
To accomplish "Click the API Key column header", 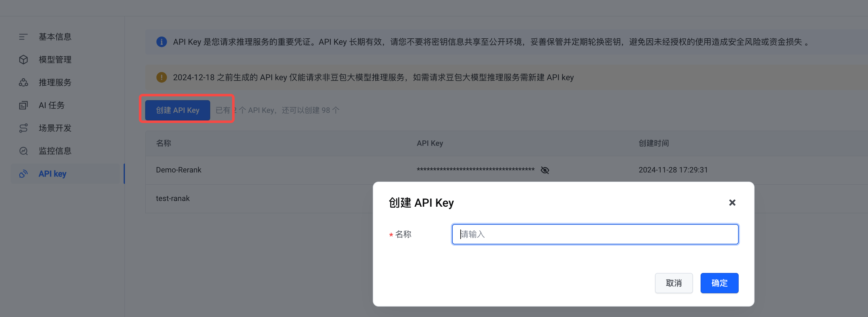I will pyautogui.click(x=430, y=143).
